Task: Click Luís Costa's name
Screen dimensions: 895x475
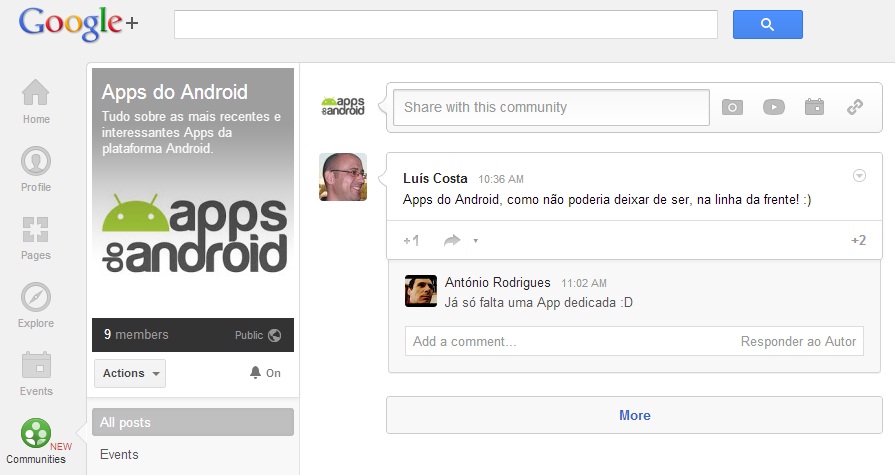Action: tap(435, 179)
